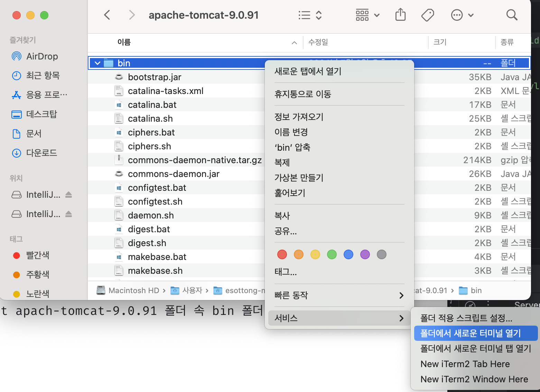Screen dimensions: 540x392
Task: Select the daemon.sh file icon
Action: pyautogui.click(x=119, y=215)
